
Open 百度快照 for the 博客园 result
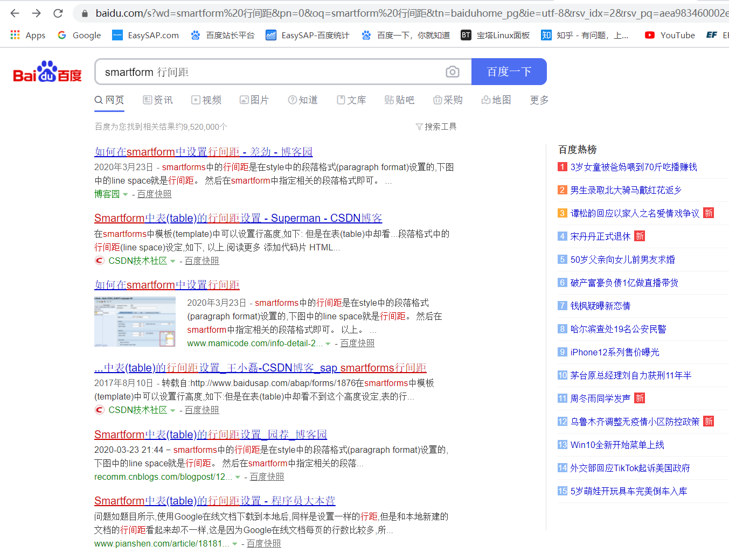(154, 194)
